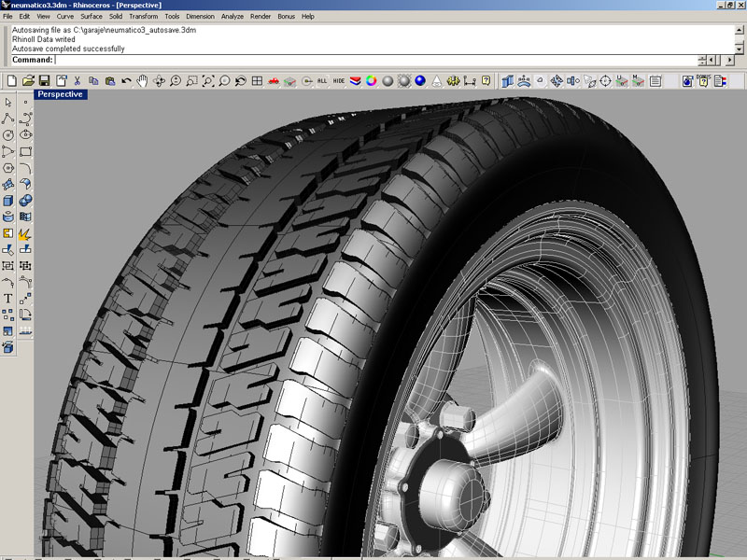Open the Tools menu
Image resolution: width=747 pixels, height=560 pixels.
pyautogui.click(x=172, y=16)
